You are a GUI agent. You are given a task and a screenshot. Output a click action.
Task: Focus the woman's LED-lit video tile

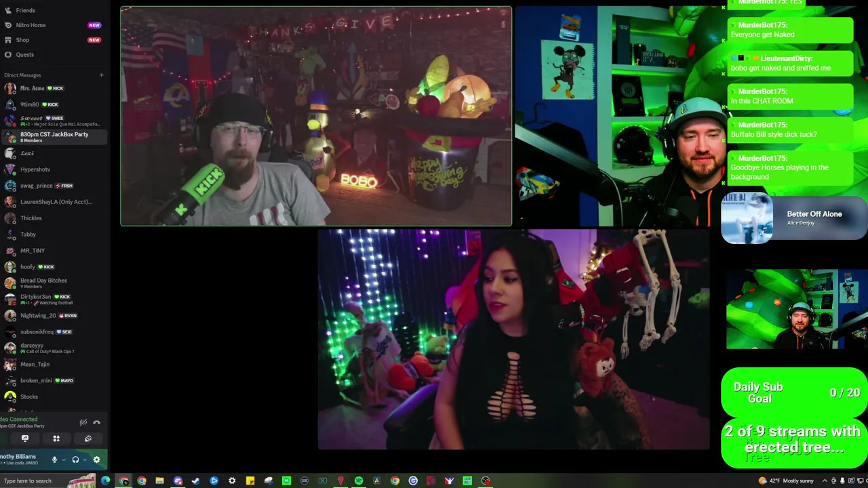click(x=513, y=339)
